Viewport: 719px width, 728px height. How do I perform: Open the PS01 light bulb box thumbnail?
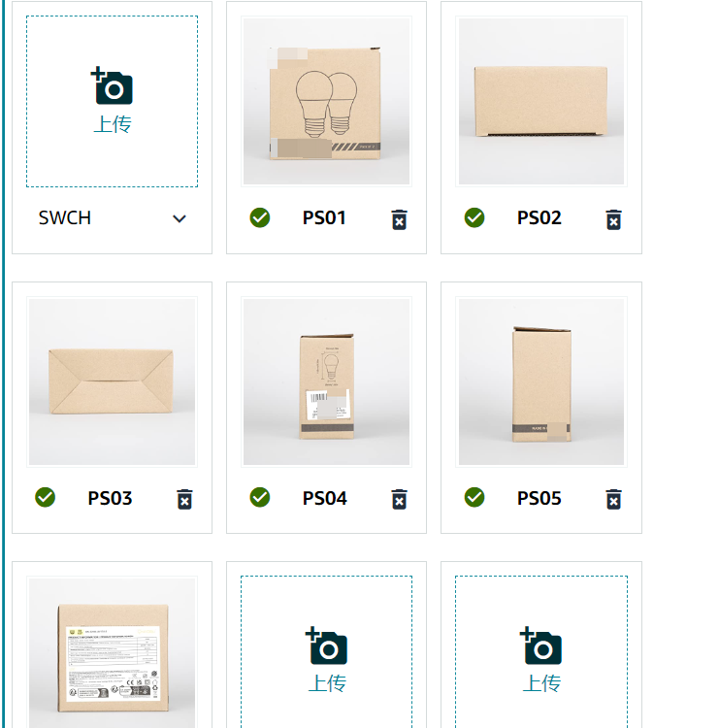tap(326, 102)
